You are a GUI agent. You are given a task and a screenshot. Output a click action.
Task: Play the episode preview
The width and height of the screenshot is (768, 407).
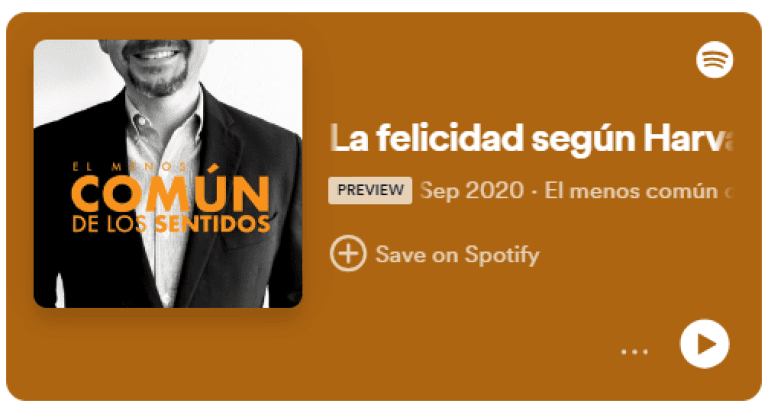point(704,344)
